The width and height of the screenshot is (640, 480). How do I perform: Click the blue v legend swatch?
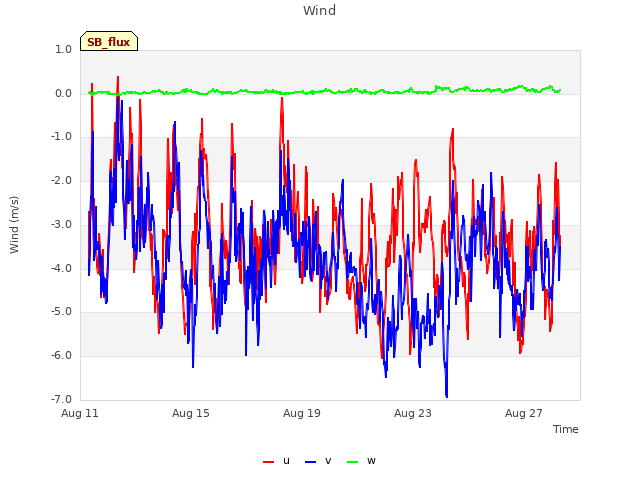pos(310,462)
